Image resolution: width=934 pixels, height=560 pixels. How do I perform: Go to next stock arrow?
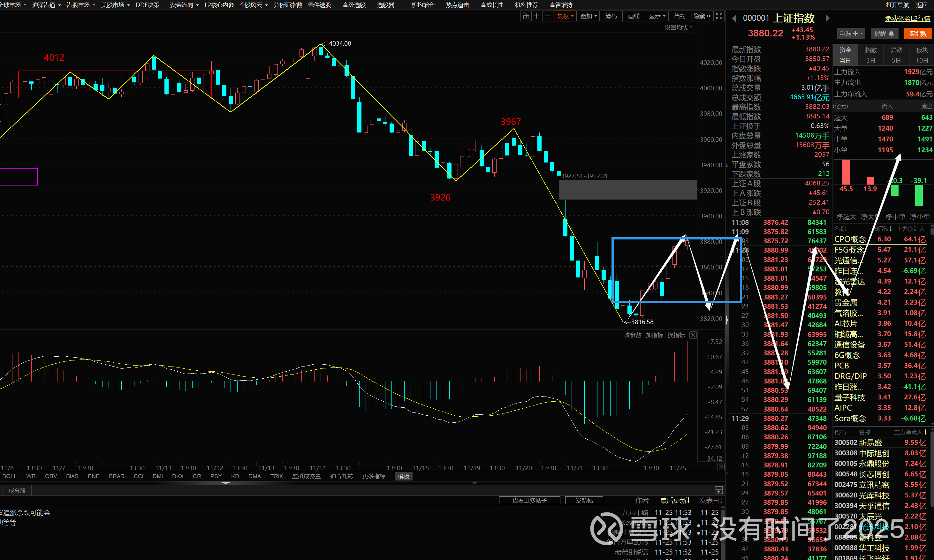(x=827, y=19)
